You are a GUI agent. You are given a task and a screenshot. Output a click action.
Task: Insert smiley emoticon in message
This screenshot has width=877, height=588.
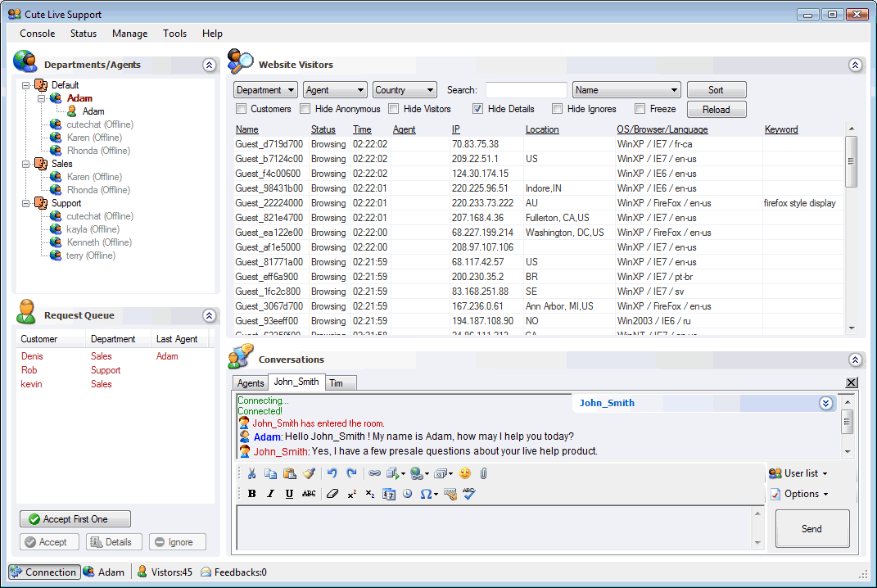[465, 473]
